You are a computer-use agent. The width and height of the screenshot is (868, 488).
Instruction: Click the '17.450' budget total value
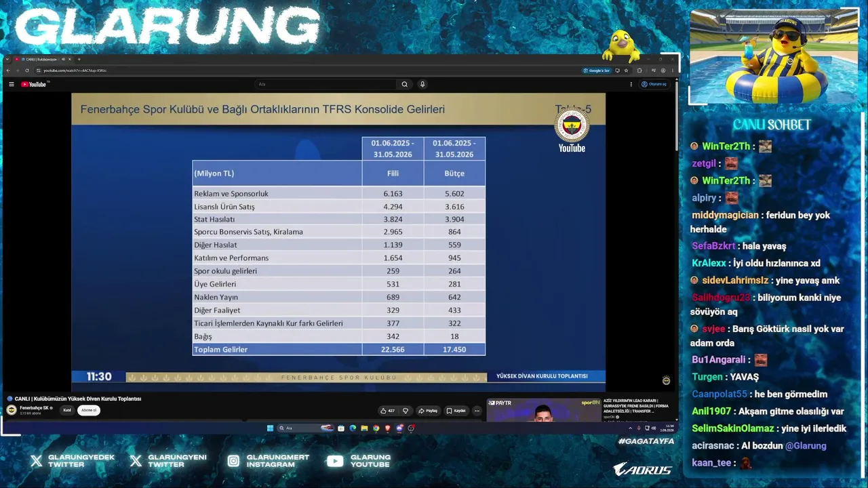[454, 350]
